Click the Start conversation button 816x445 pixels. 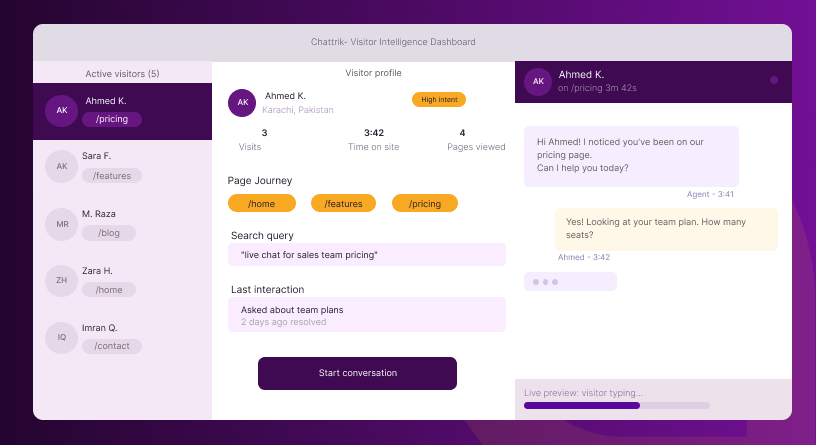[358, 373]
